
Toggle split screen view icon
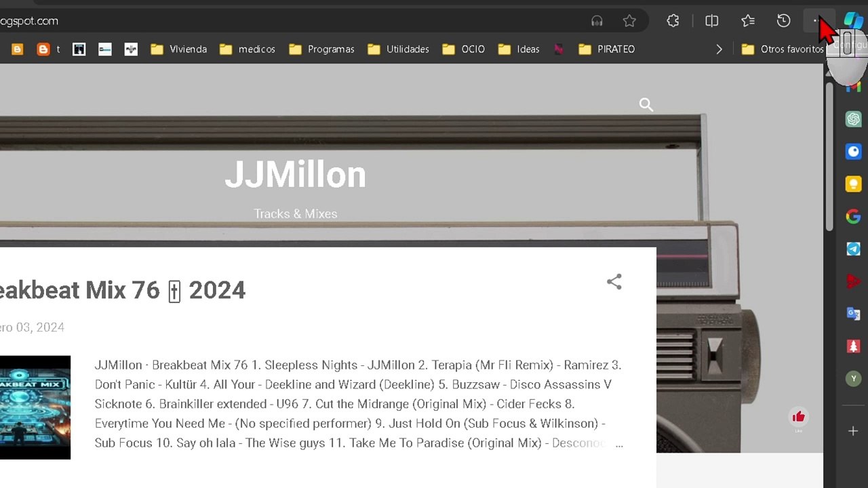(711, 21)
